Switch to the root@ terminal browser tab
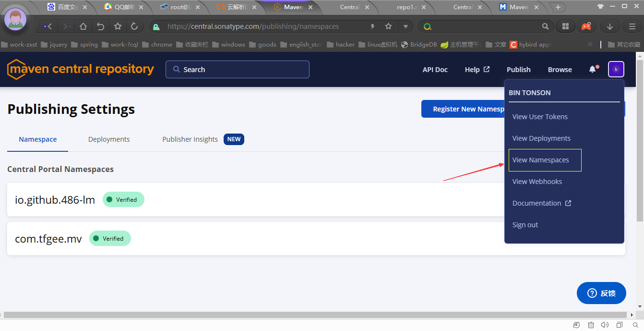This screenshot has height=331, width=644. click(179, 7)
